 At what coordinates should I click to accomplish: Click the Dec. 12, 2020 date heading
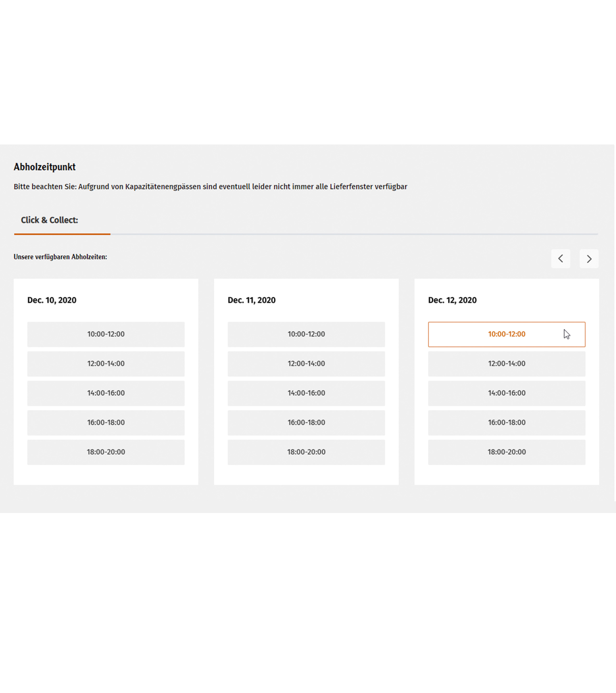pyautogui.click(x=452, y=300)
